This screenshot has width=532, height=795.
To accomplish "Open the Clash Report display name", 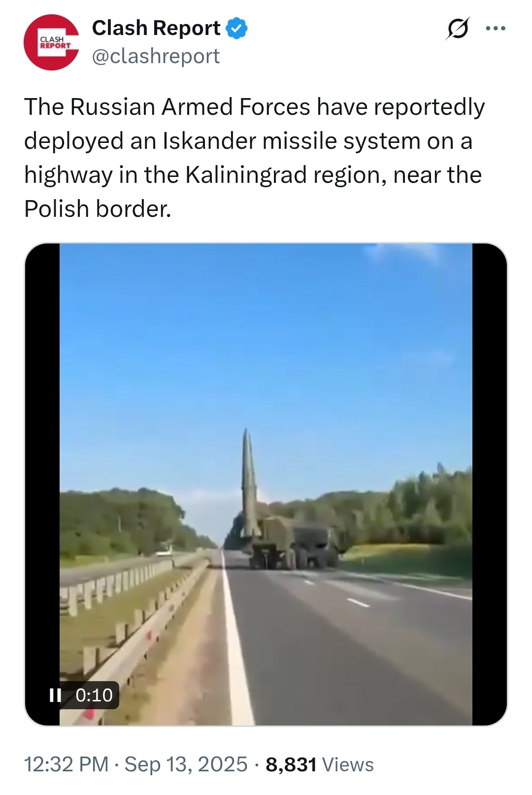I will [156, 28].
